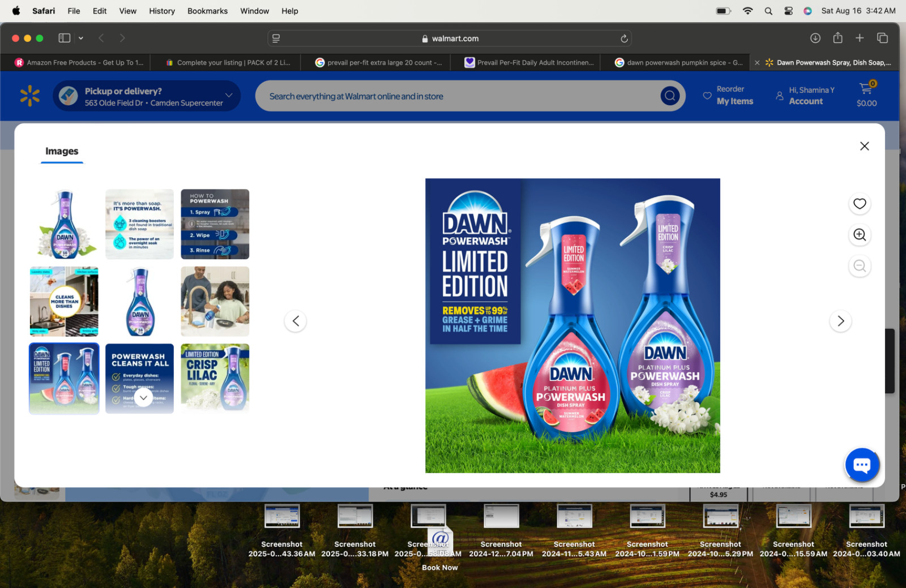Open the Reorder My Items link
The image size is (906, 588).
coord(728,96)
